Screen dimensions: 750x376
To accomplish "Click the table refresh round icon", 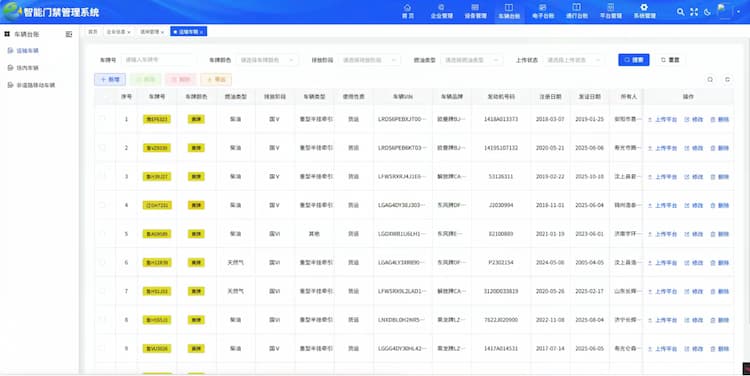I will pos(728,79).
